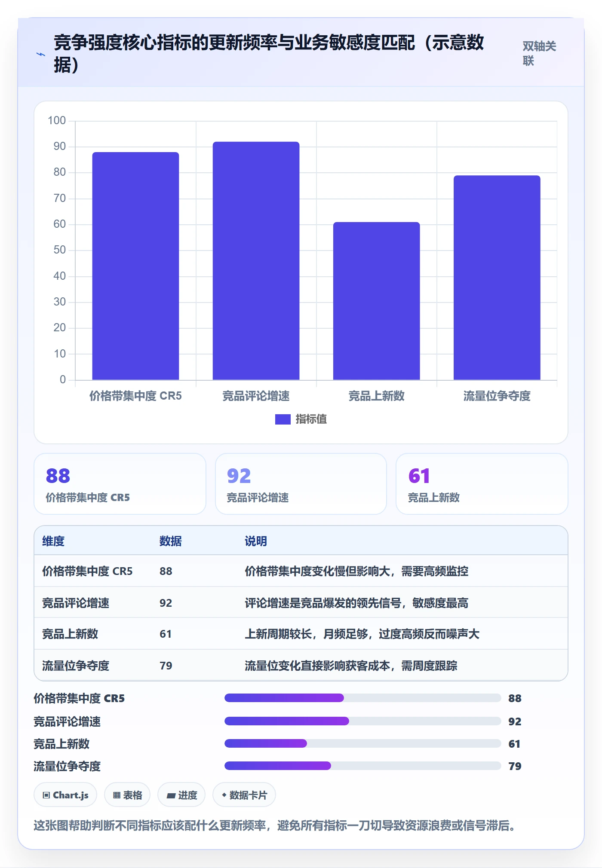The width and height of the screenshot is (602, 868).
Task: Click table value 79 in 数据 column
Action: tap(166, 666)
